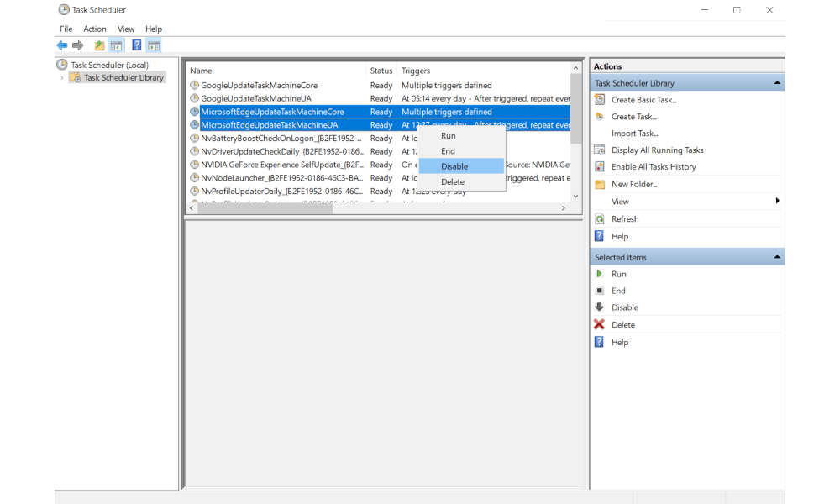840x504 pixels.
Task: Click the NvDriverUpdateCheckDaily task clock icon
Action: (x=195, y=151)
